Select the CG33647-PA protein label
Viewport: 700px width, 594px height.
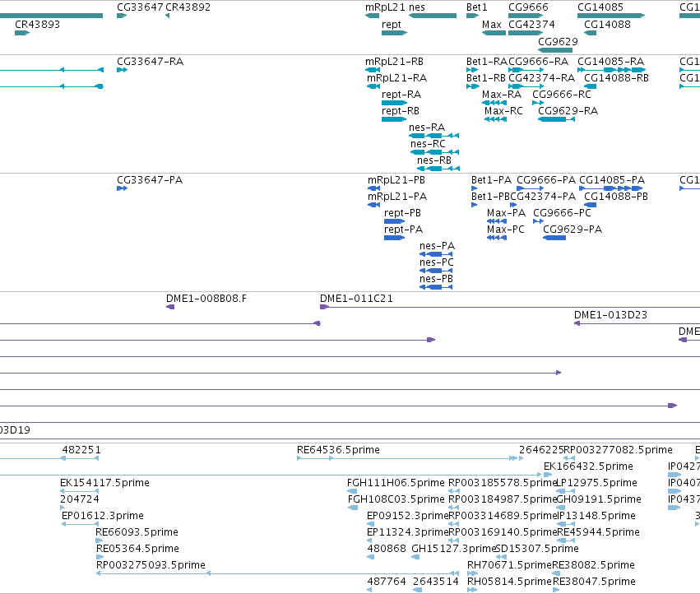pos(150,180)
